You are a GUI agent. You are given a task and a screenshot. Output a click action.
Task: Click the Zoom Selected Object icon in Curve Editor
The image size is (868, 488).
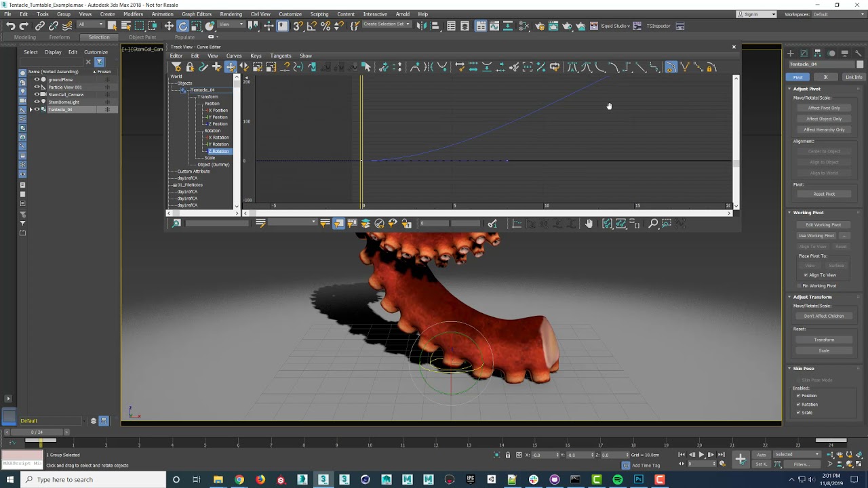(x=176, y=223)
